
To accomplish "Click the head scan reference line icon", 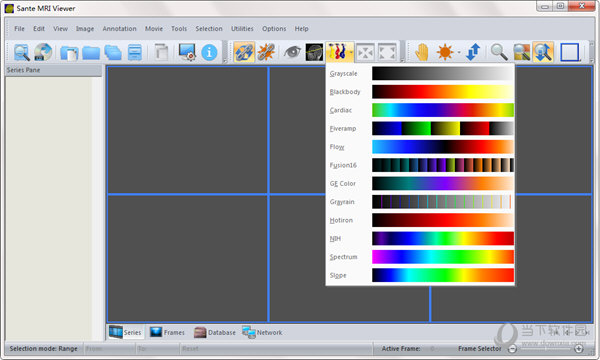I will point(314,52).
